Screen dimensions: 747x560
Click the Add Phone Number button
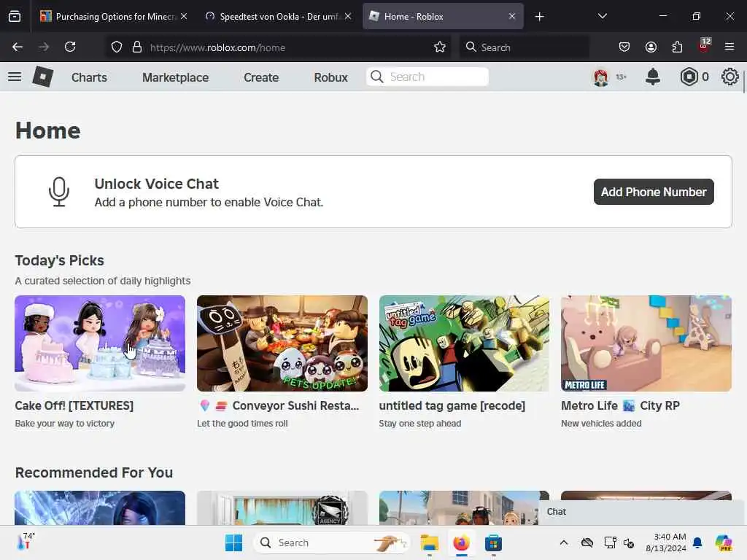click(x=654, y=192)
